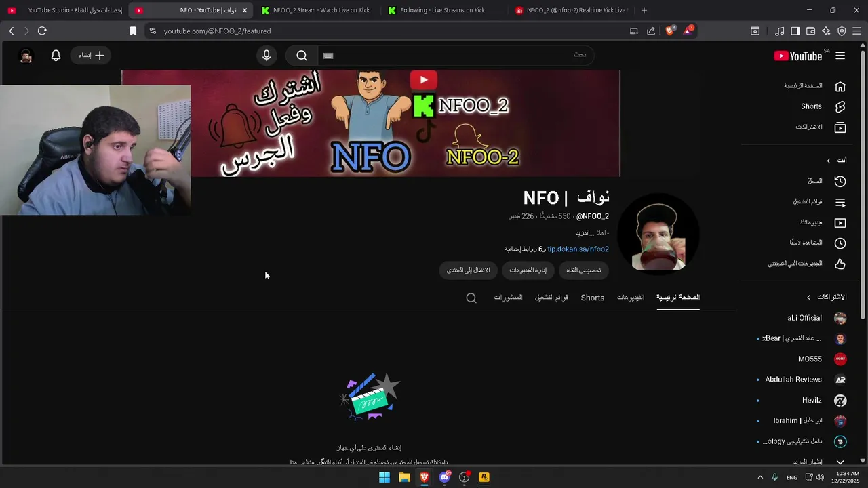This screenshot has height=488, width=868.
Task: Open the notifications bell
Action: click(56, 56)
